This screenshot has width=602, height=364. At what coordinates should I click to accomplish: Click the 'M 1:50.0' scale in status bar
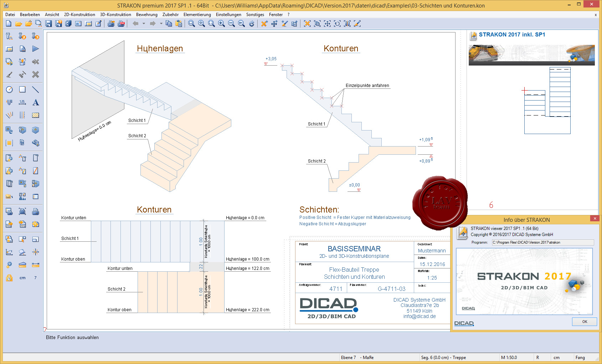point(509,358)
